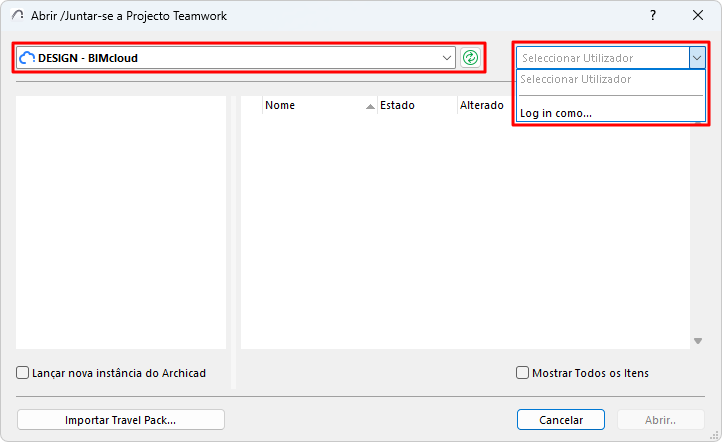Expand the DESIGN - BIMcloud server dropdown arrow
This screenshot has height=442, width=722.
click(447, 58)
